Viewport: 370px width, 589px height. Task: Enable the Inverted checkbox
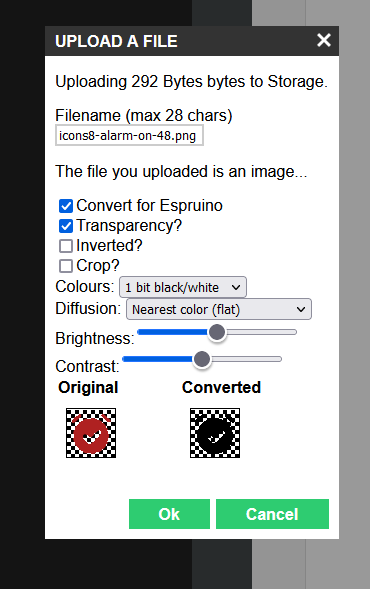point(66,246)
